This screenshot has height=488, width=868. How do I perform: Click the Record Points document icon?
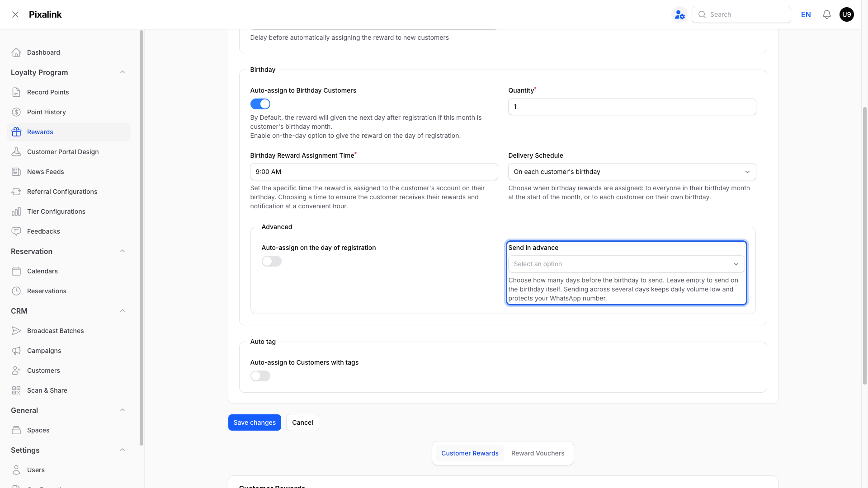coord(16,92)
